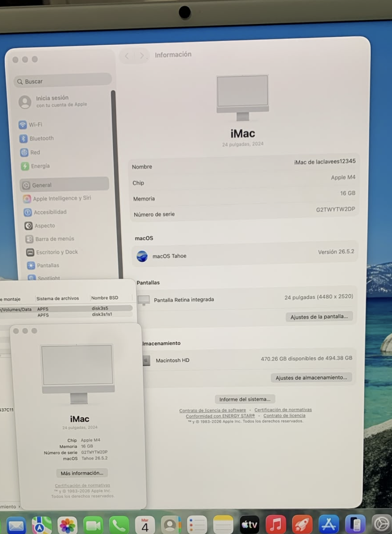The width and height of the screenshot is (392, 534).
Task: Open Informe del sistema
Action: [x=245, y=399]
